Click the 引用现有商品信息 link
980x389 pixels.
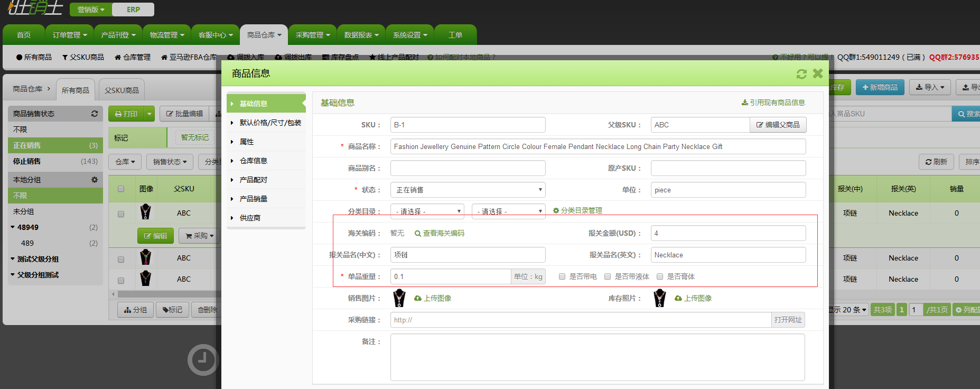pyautogui.click(x=773, y=103)
